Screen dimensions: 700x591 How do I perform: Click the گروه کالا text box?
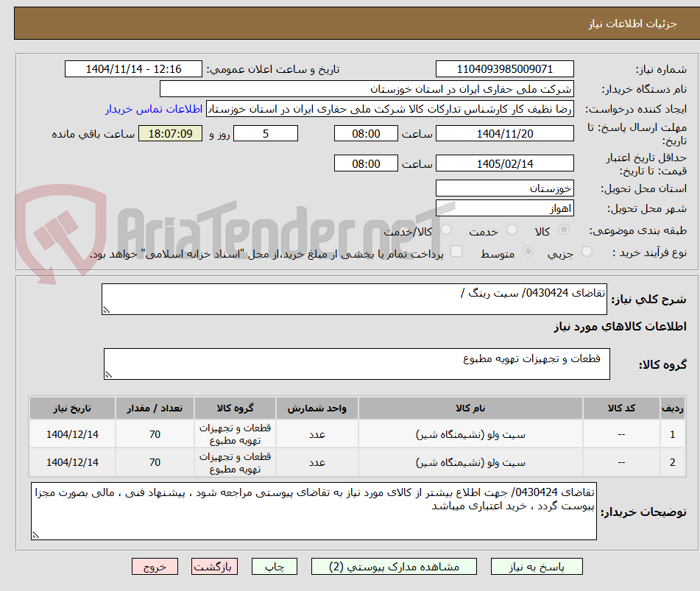point(357,364)
